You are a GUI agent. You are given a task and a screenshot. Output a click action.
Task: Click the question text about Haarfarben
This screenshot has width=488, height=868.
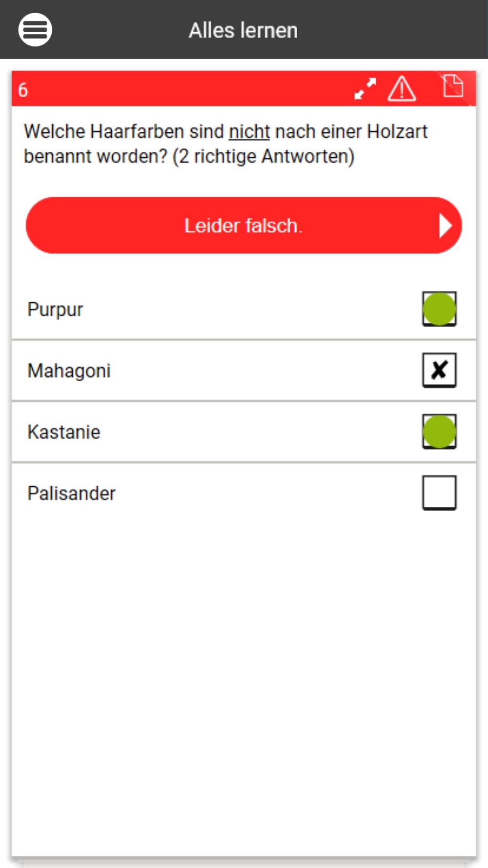pos(226,144)
